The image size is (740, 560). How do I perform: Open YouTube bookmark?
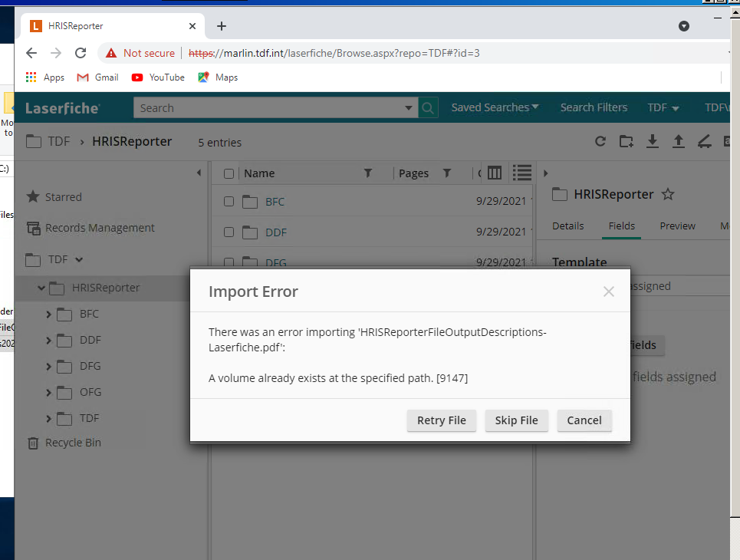tap(158, 77)
